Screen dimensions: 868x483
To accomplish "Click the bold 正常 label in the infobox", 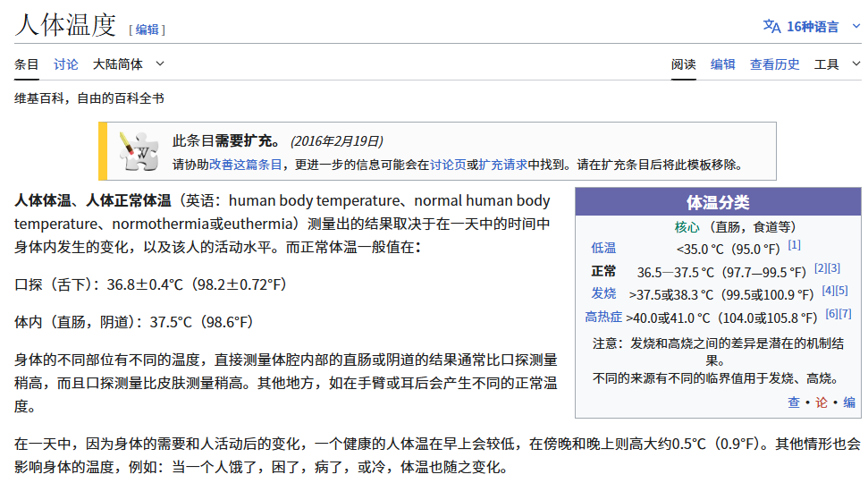I will tap(603, 271).
